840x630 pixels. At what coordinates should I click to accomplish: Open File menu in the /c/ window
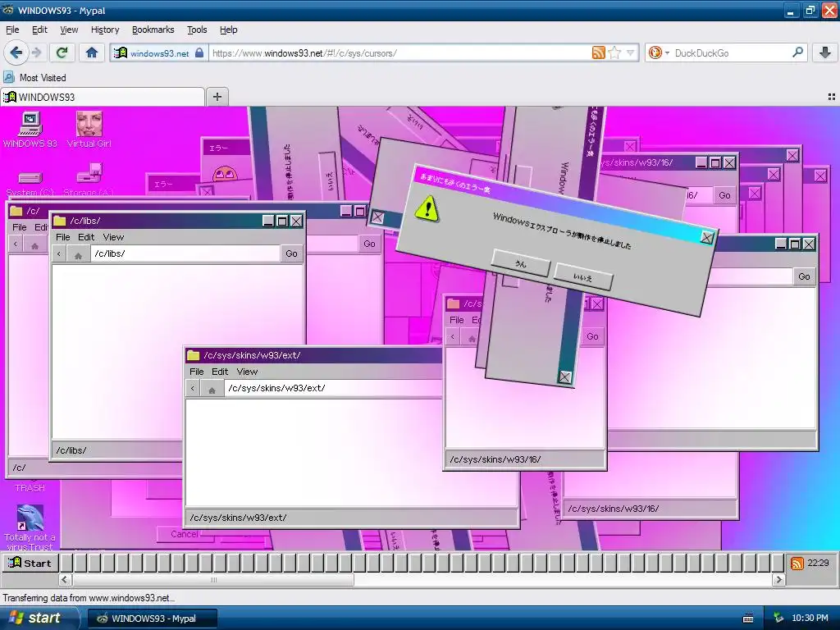pos(20,227)
